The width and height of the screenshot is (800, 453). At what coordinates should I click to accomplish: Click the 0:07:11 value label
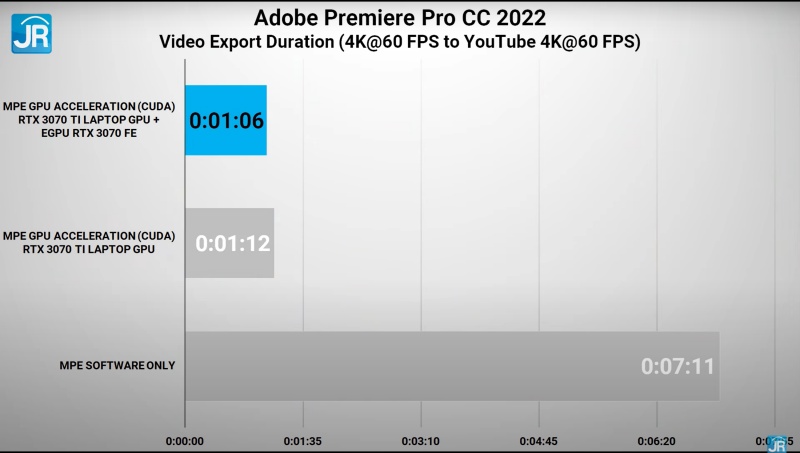[677, 366]
